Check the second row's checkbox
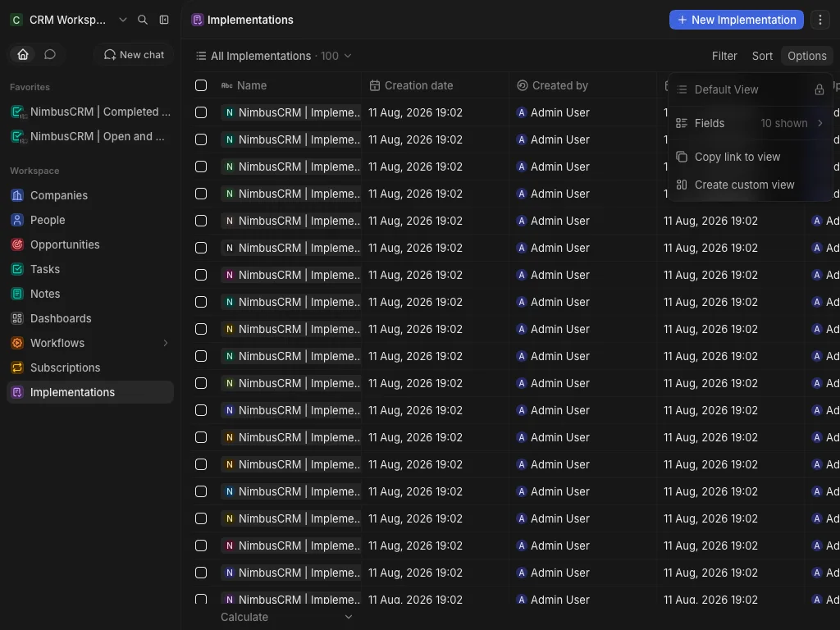This screenshot has width=840, height=630. coord(201,139)
